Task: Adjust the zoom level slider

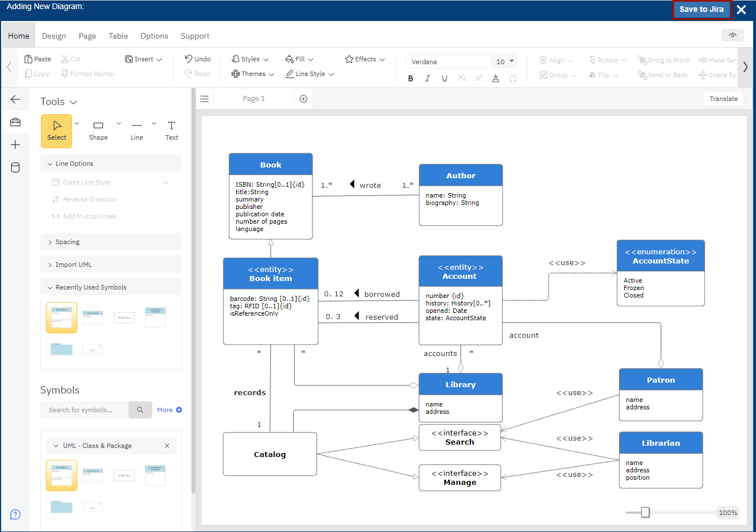Action: click(x=645, y=512)
